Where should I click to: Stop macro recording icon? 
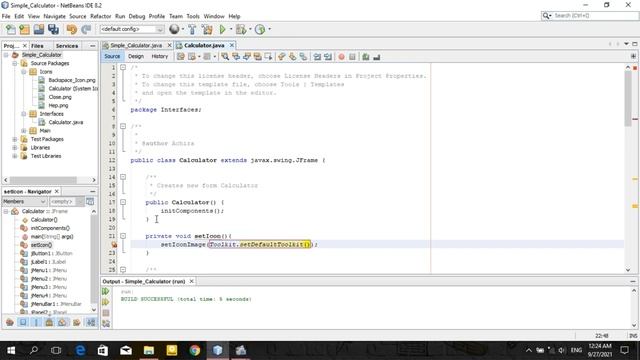coord(352,57)
